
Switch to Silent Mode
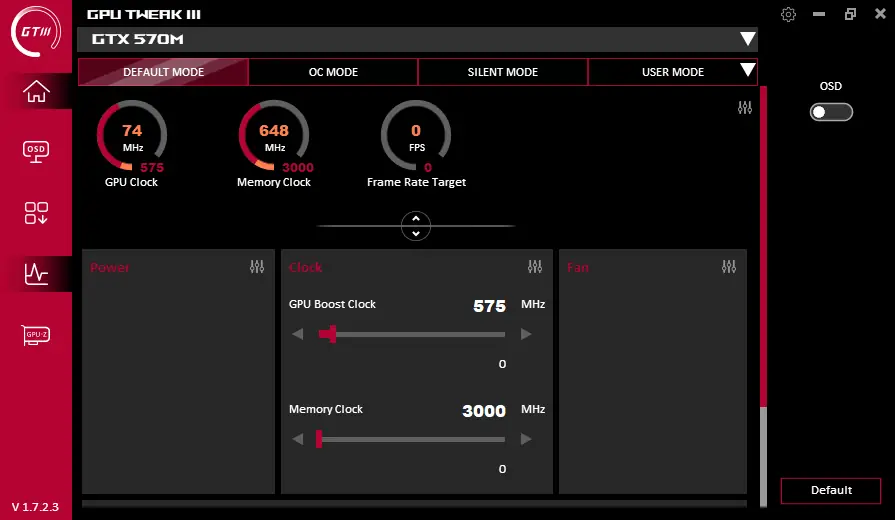coord(503,72)
